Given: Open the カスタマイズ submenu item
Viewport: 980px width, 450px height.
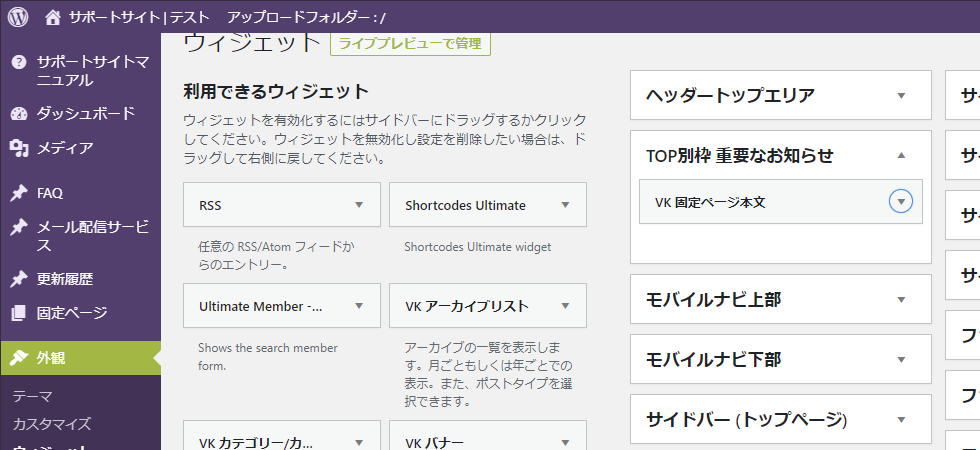Looking at the screenshot, I should (x=51, y=424).
